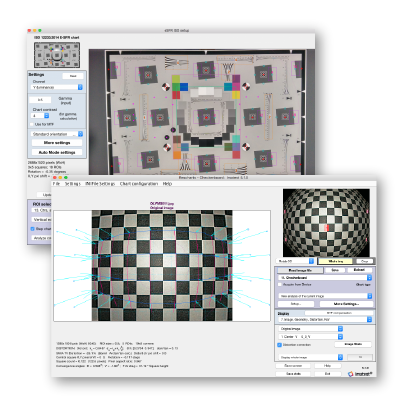Screen dimensions: 400x400
Task: Click the fisheye checkerboard preview thumbnail
Action: tap(326, 223)
